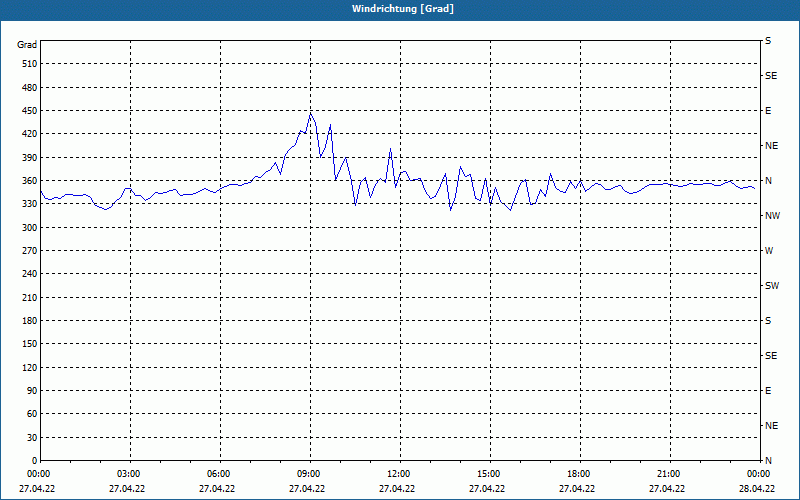Click the E compass label beside 450 line
The height and width of the screenshot is (500, 800).
coord(768,111)
